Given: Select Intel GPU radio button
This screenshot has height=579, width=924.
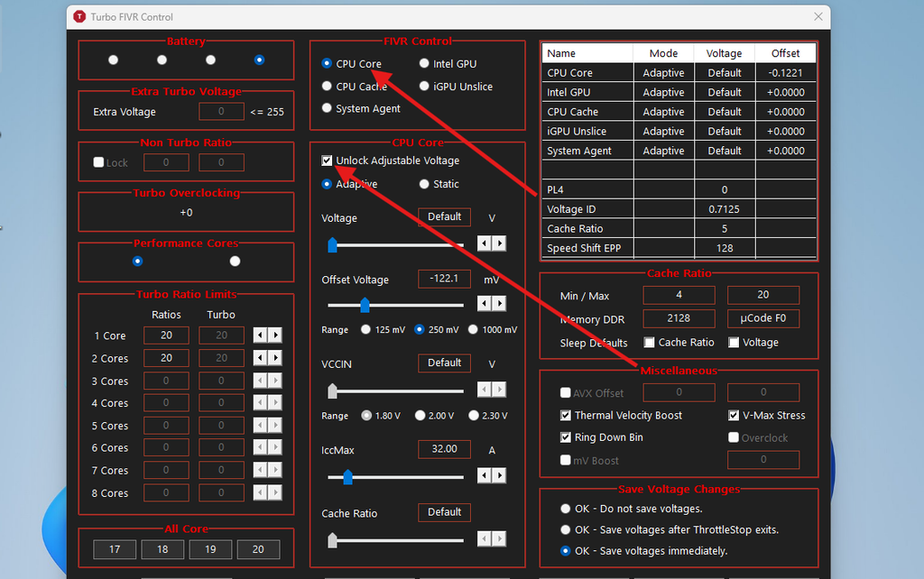Looking at the screenshot, I should [424, 63].
